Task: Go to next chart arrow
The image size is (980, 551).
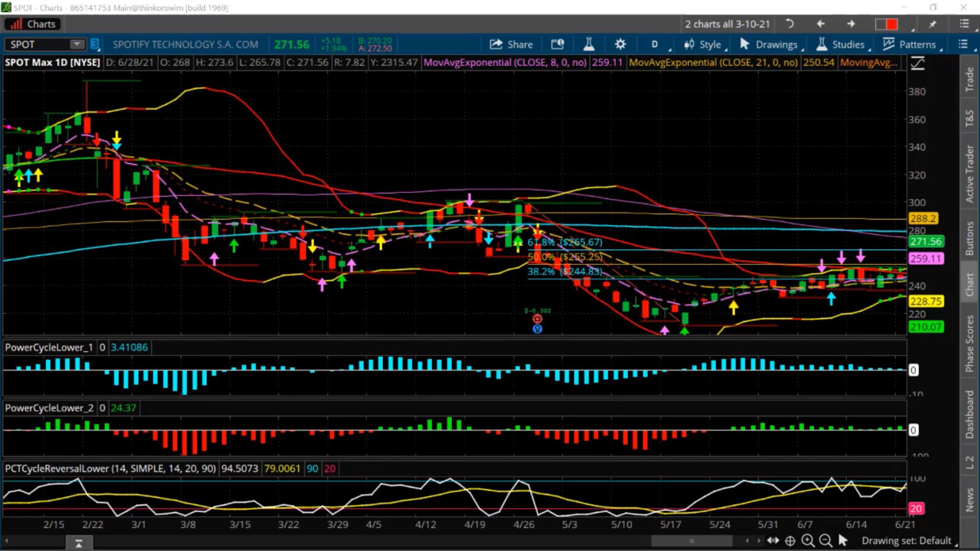Action: coord(851,24)
